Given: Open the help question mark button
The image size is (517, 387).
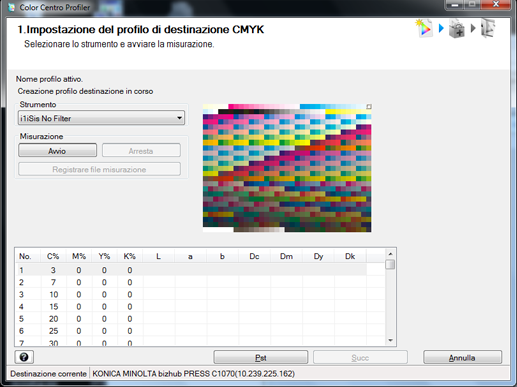Looking at the screenshot, I should point(24,357).
